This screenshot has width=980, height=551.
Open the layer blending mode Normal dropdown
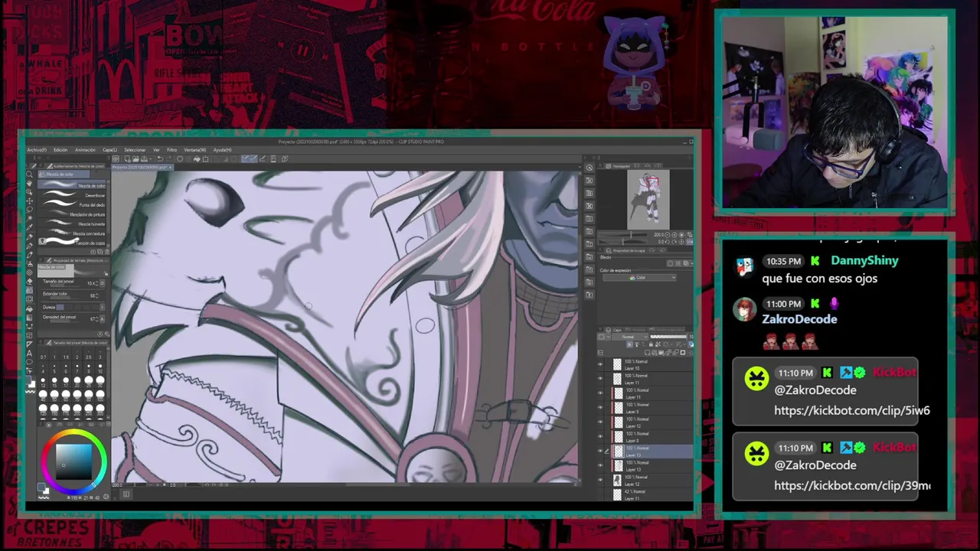coord(629,337)
